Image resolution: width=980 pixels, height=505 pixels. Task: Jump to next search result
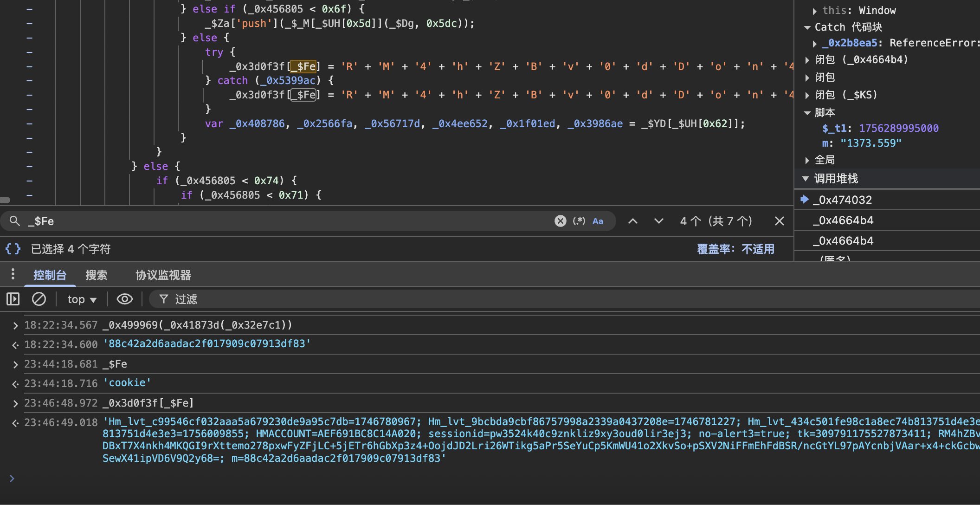(658, 221)
